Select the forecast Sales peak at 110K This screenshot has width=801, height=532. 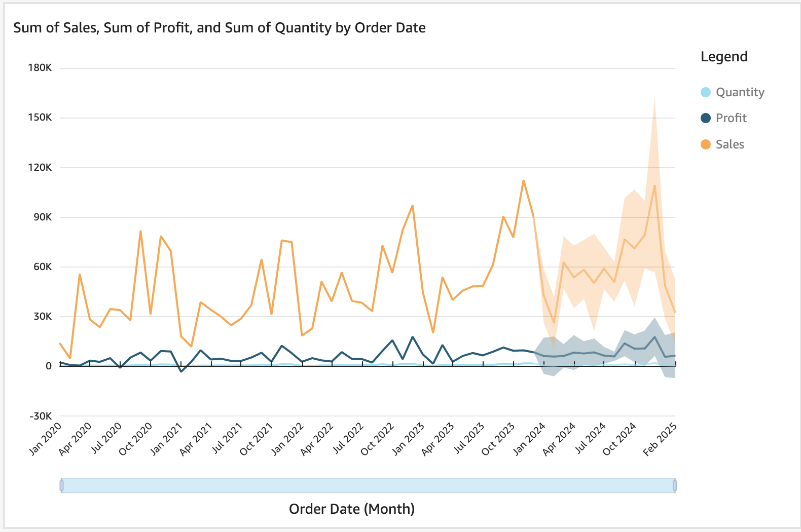coord(654,185)
